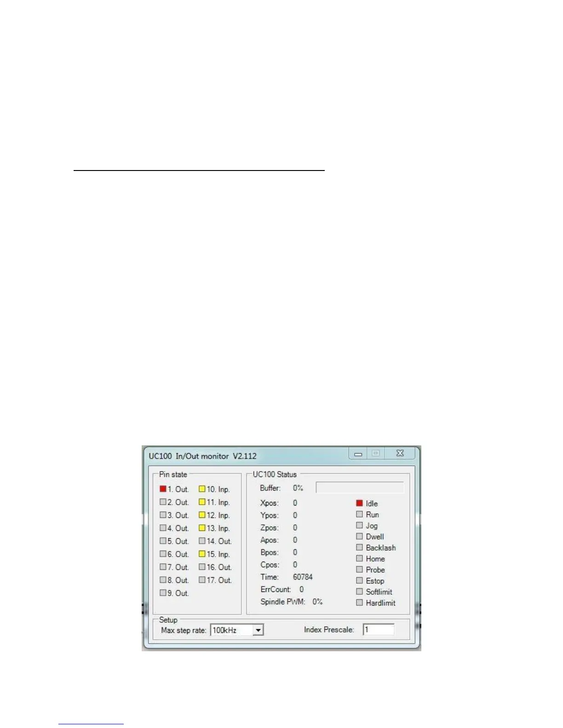The image size is (563, 728).
Task: Open the Max step rate dropdown arrow
Action: [x=258, y=630]
